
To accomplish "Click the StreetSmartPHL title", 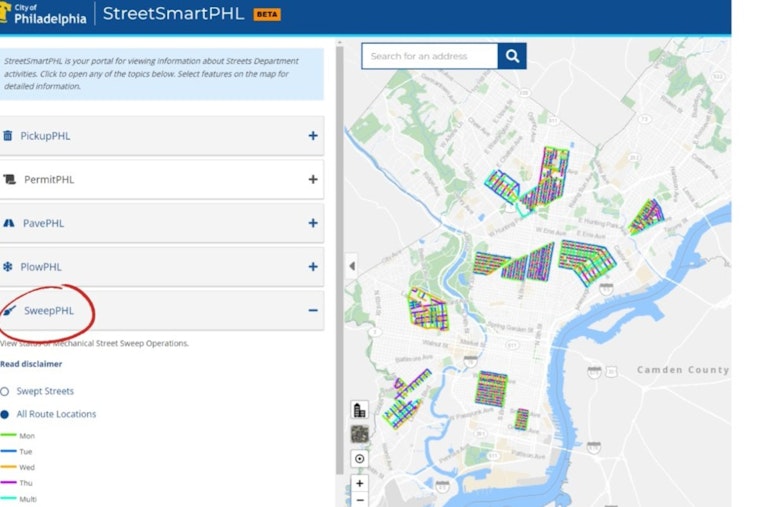I will pyautogui.click(x=173, y=14).
